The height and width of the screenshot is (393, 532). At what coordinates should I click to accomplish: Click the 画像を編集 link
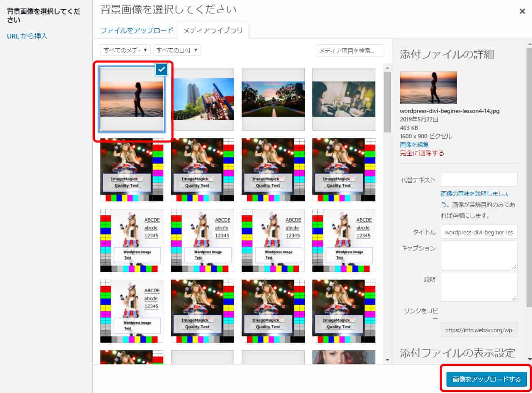click(414, 145)
